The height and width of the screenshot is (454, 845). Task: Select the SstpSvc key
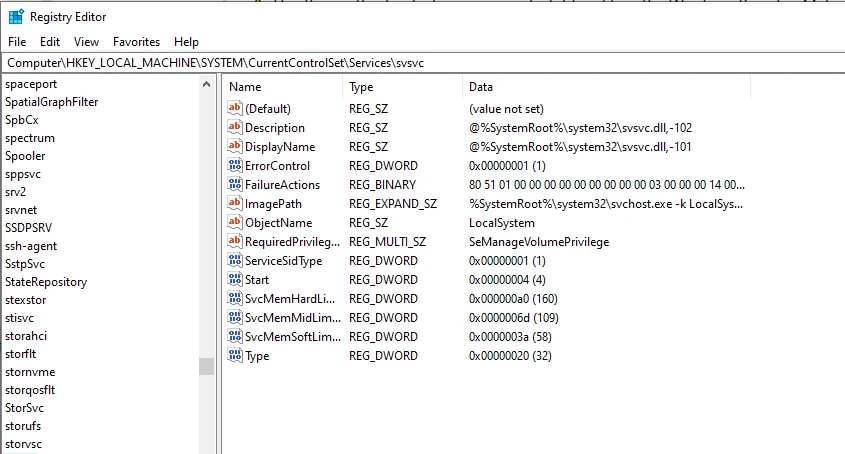tap(25, 264)
